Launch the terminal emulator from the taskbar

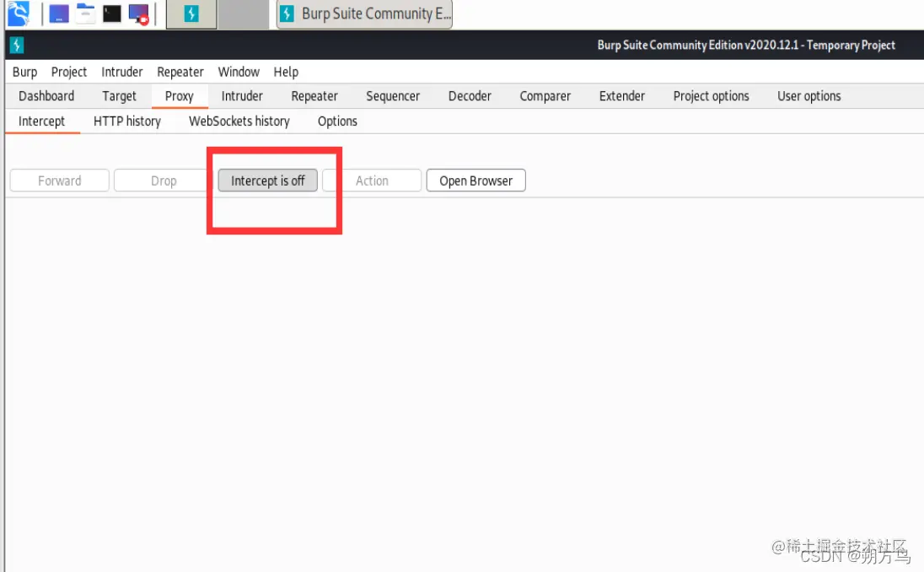pyautogui.click(x=112, y=13)
